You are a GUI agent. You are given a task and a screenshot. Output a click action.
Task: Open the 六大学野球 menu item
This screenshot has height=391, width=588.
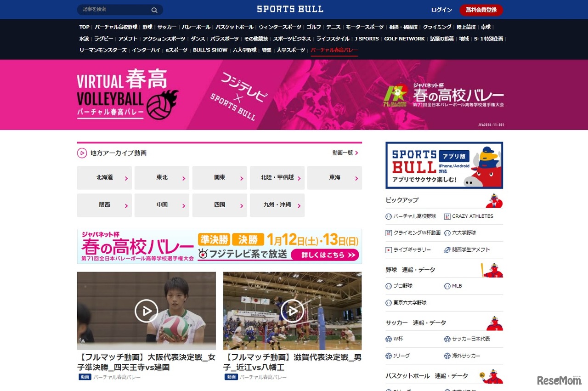(x=244, y=50)
